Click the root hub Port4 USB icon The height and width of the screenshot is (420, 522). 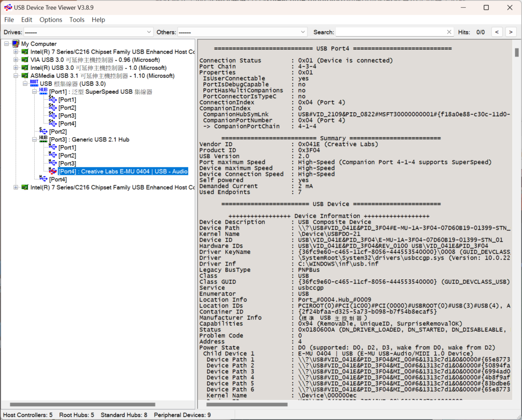(x=43, y=179)
